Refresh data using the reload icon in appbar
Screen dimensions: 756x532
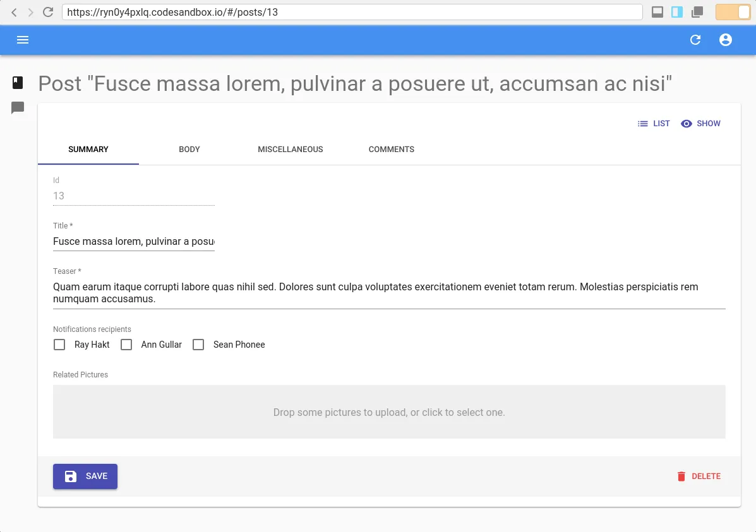pos(695,39)
